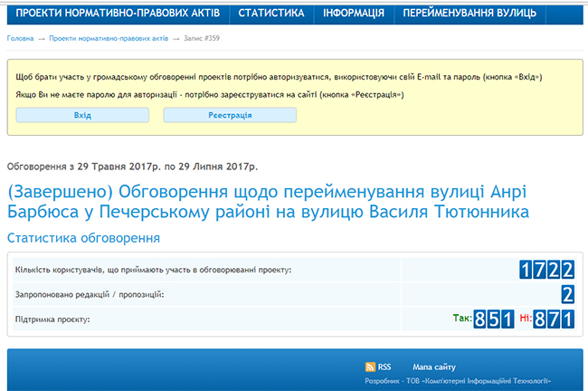Click the discussion title about вулиці Анрі Барбюса

pos(267,201)
